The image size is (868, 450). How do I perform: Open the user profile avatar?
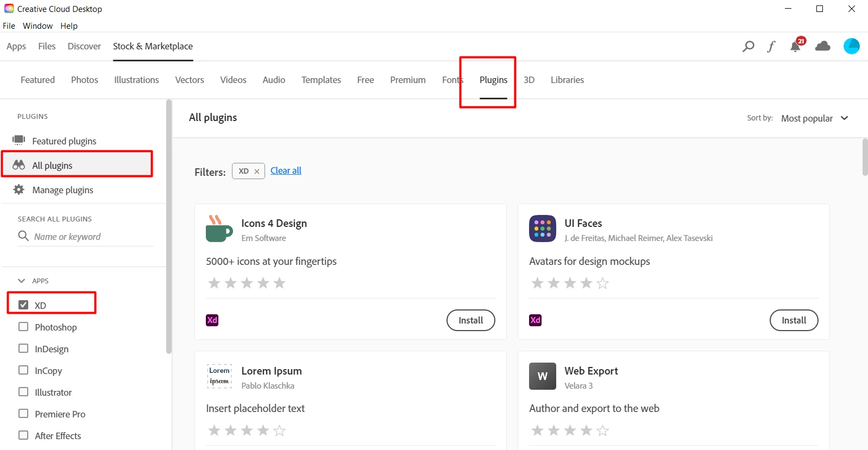[x=851, y=46]
